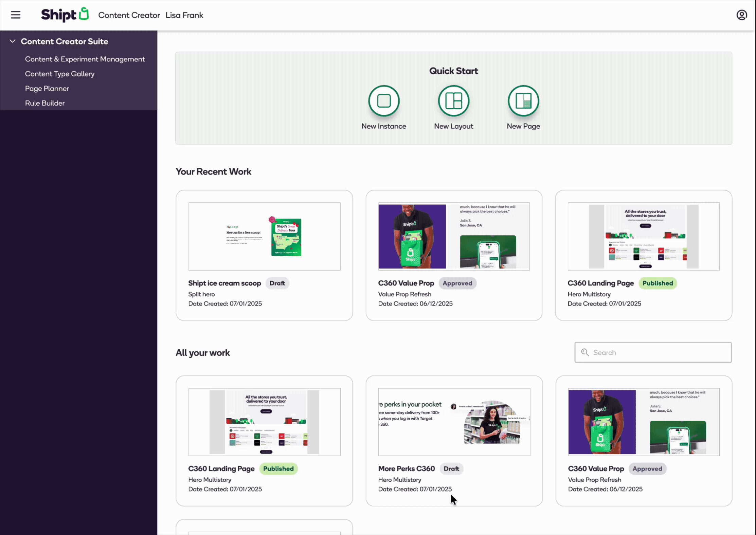Click the Content Creator header text
756x535 pixels.
pos(129,15)
